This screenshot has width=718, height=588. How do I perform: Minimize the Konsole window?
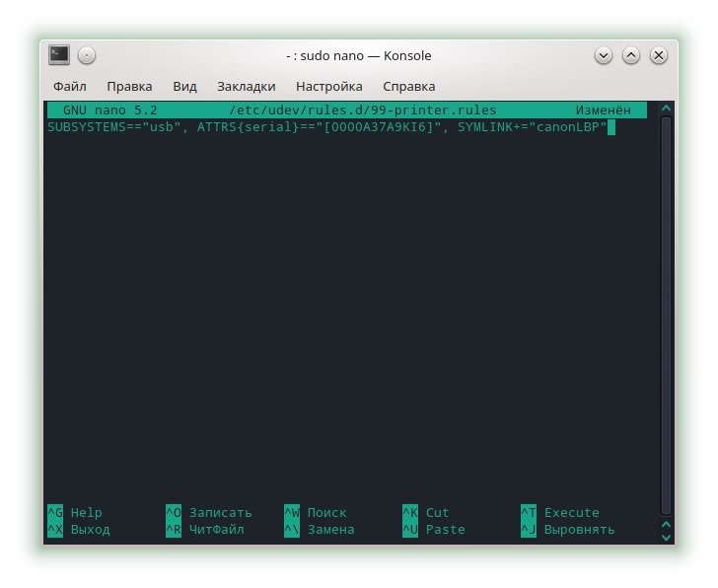click(604, 56)
